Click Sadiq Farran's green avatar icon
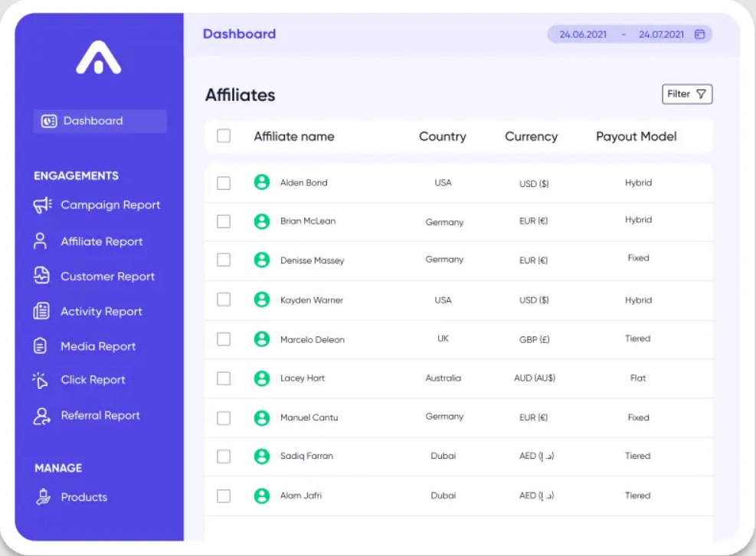 pyautogui.click(x=262, y=456)
